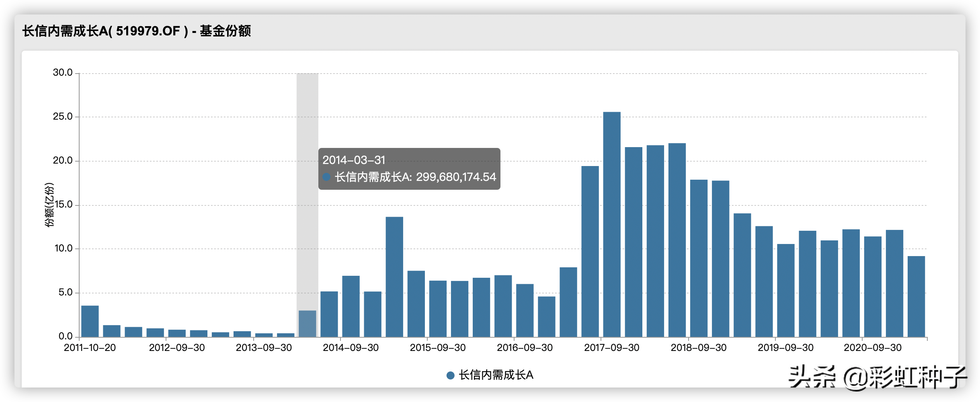Click the last bar on the right
The image size is (980, 402).
click(x=916, y=296)
